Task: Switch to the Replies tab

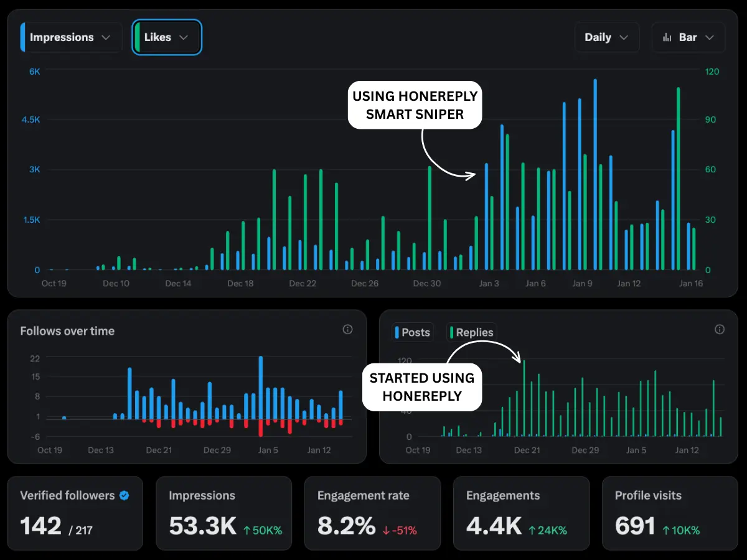Action: coord(471,332)
